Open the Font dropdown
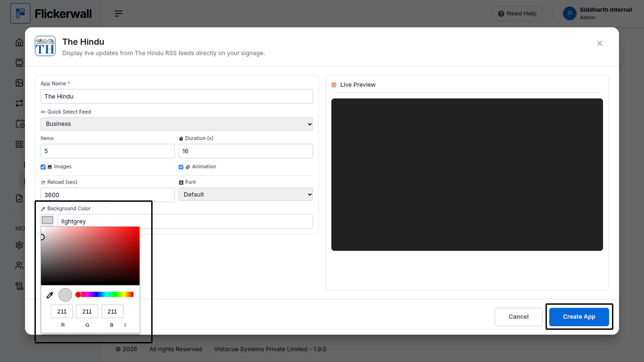Image resolution: width=644 pixels, height=362 pixels. pos(246,195)
